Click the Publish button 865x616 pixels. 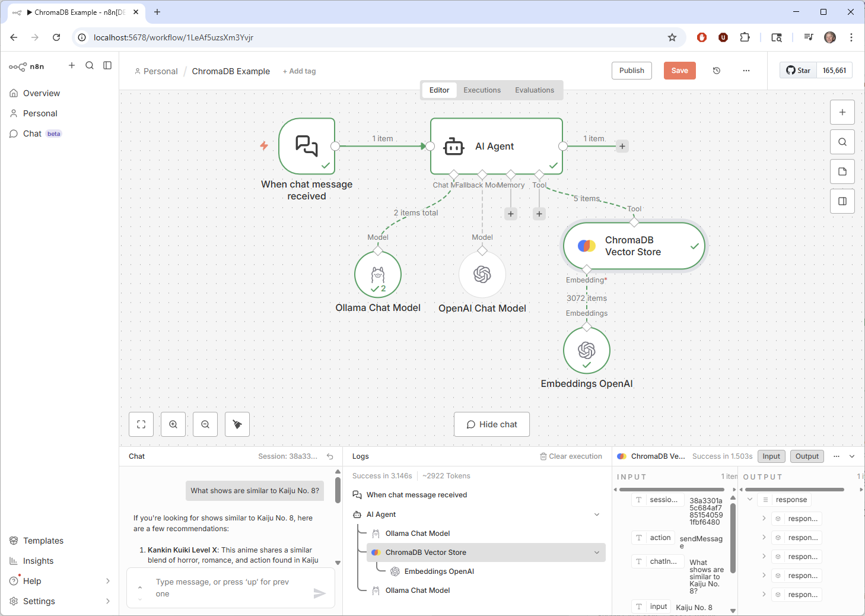click(x=632, y=71)
